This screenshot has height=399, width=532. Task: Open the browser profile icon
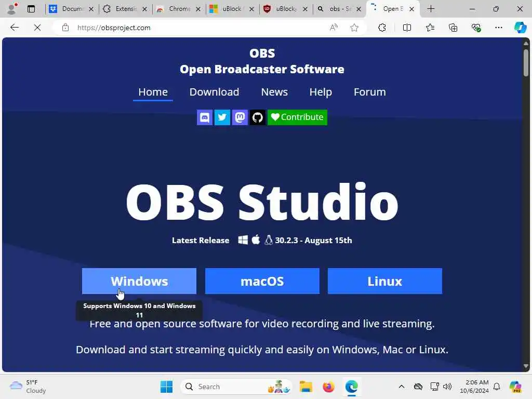(12, 9)
